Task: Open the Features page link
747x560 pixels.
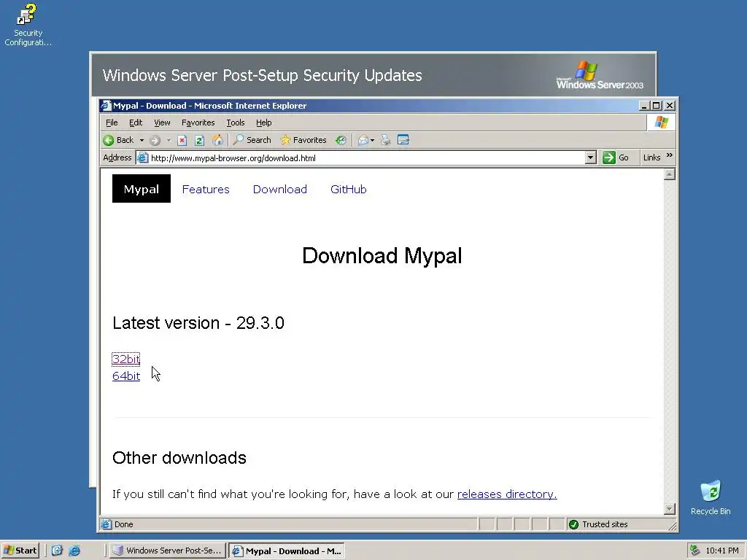Action: click(x=206, y=189)
